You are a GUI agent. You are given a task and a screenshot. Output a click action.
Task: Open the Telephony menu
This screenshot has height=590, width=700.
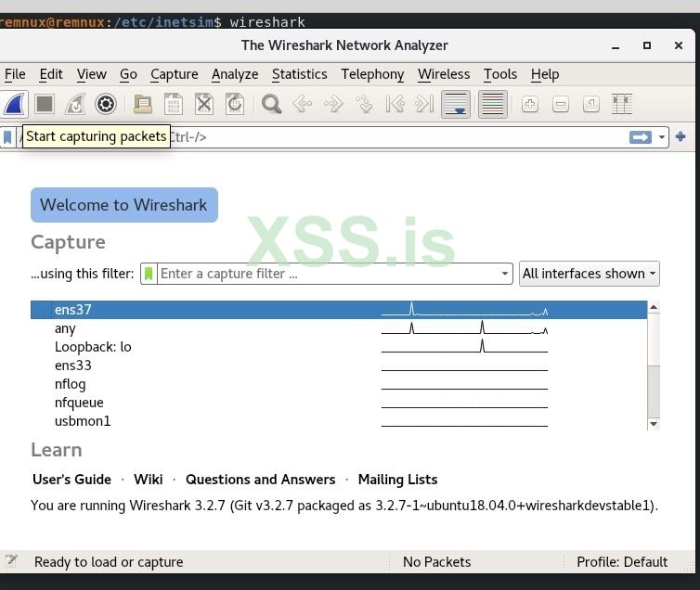(372, 74)
